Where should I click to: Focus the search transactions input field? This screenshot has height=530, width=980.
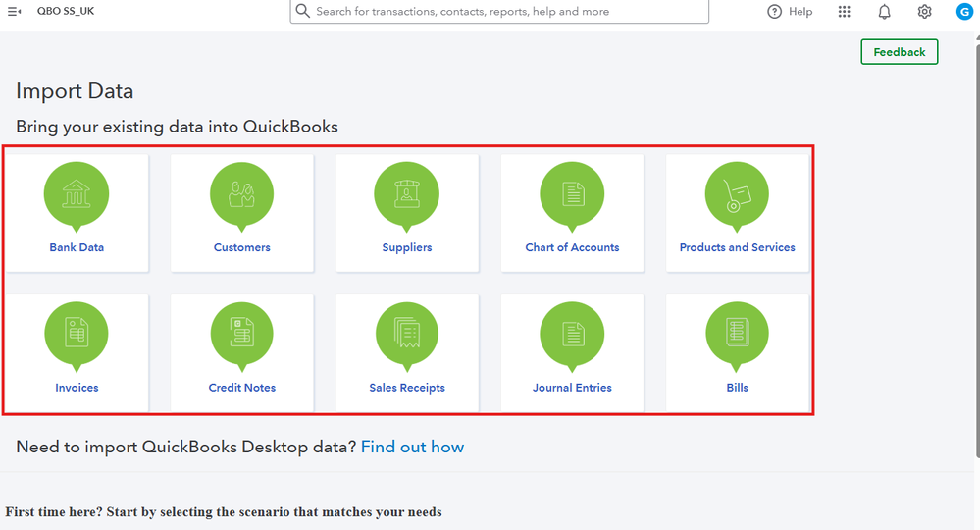click(499, 11)
